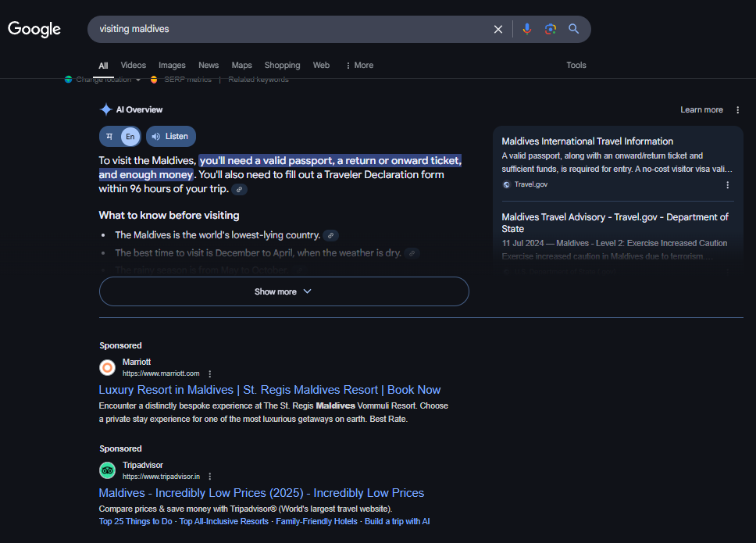The height and width of the screenshot is (543, 756).
Task: Open Google Lens image search icon
Action: click(550, 29)
